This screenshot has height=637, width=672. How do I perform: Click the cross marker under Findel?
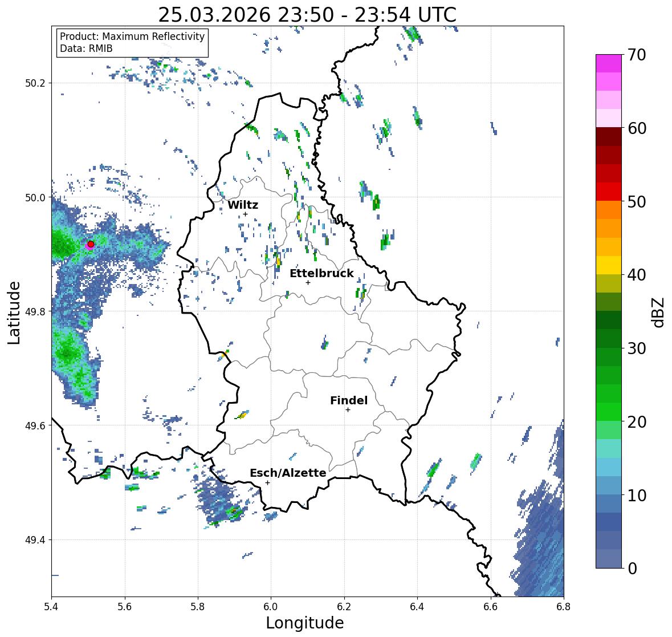[x=348, y=410]
